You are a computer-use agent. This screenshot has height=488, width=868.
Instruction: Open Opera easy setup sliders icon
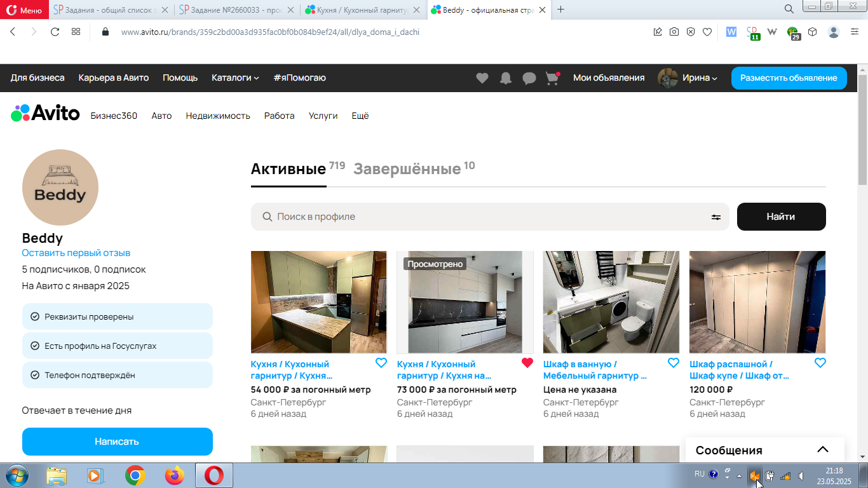pyautogui.click(x=855, y=32)
